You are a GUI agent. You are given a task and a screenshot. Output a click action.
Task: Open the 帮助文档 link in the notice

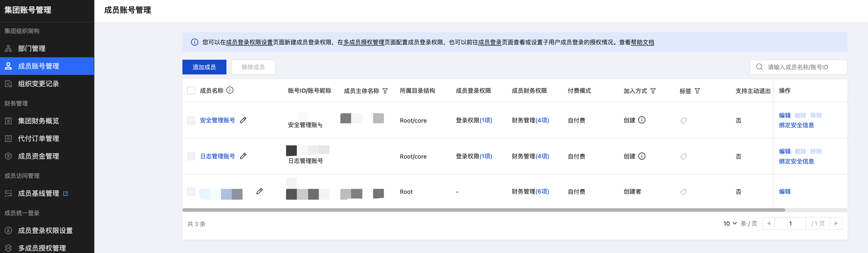pyautogui.click(x=642, y=42)
